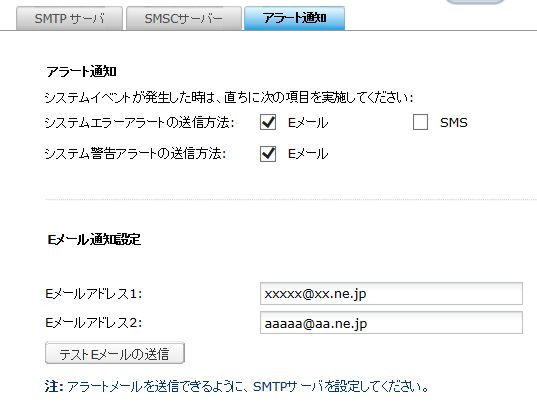Image resolution: width=537 pixels, height=410 pixels.
Task: Click the テストEメールの送信 button
Action: 115,353
